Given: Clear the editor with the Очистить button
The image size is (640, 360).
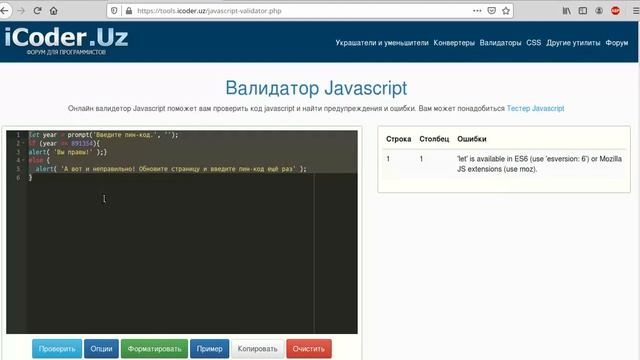Looking at the screenshot, I should pos(309,349).
